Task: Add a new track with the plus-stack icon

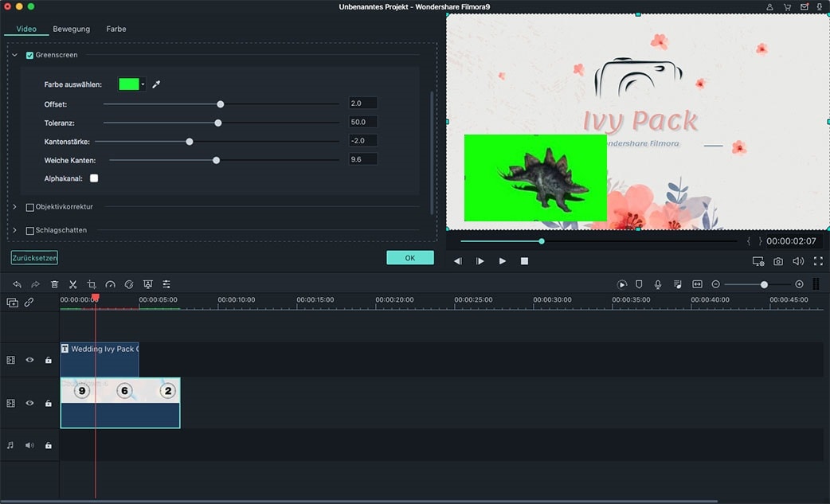Action: (12, 303)
